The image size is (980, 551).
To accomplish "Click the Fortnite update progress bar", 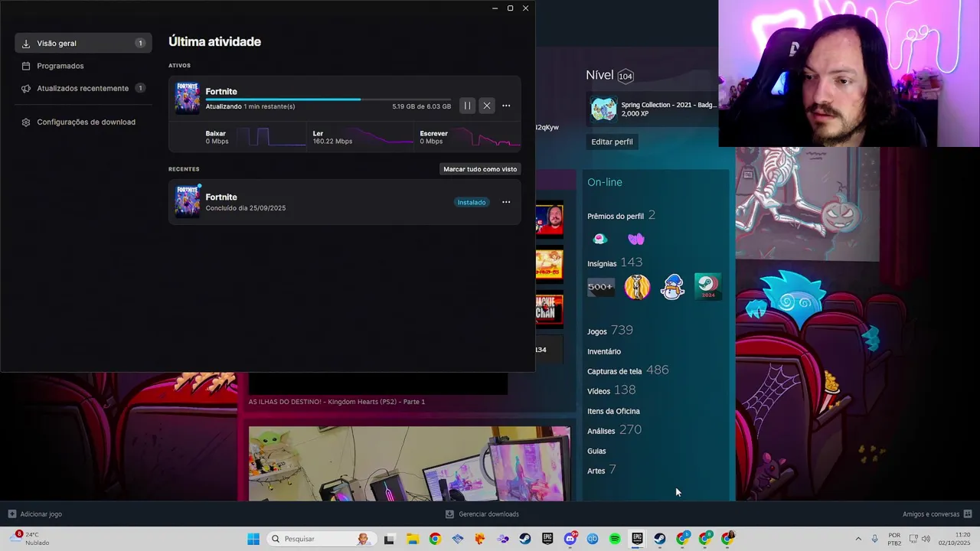I will [x=328, y=99].
